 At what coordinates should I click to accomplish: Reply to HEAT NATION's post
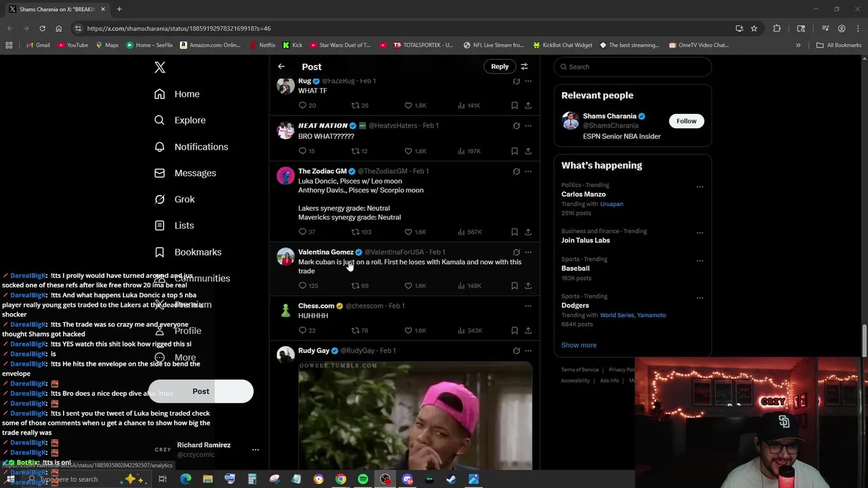[302, 151]
